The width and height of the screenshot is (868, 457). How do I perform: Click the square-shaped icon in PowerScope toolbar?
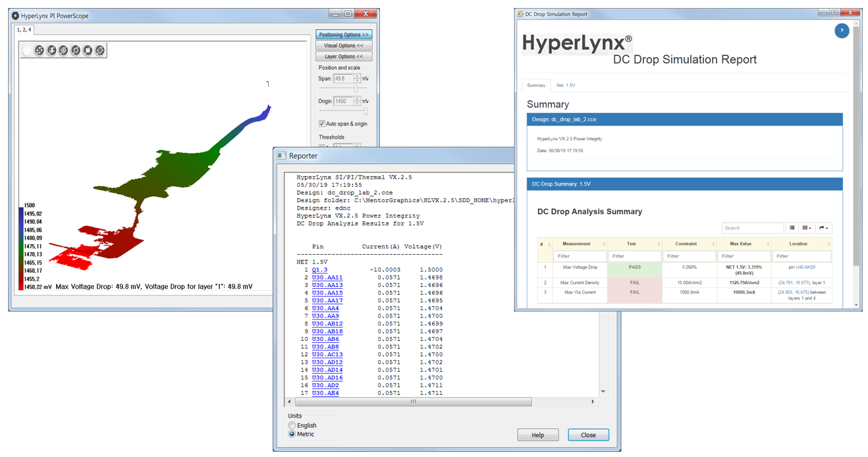(x=87, y=51)
